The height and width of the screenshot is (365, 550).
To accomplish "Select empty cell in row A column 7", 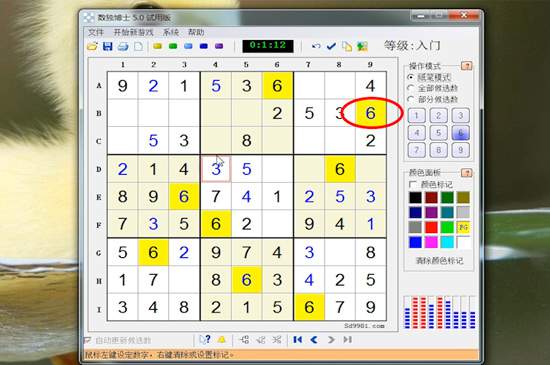I will tap(309, 86).
